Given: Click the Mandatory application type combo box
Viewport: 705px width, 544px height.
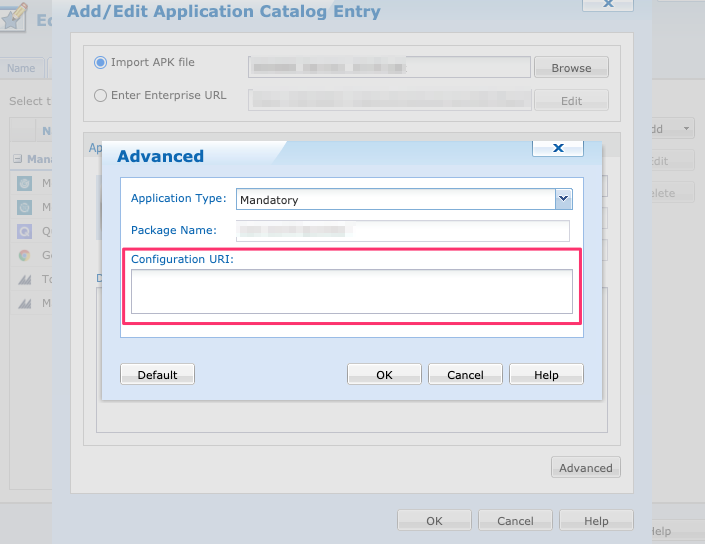Looking at the screenshot, I should (x=396, y=199).
